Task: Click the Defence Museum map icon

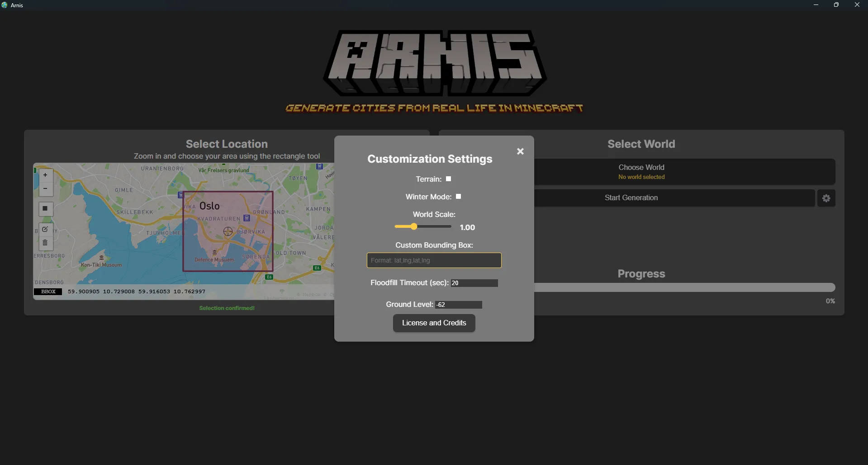Action: pyautogui.click(x=214, y=253)
